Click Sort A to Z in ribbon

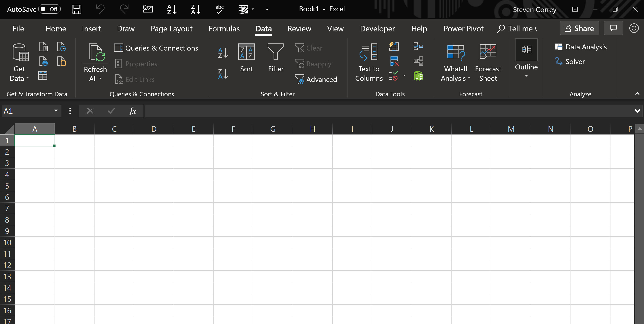(223, 53)
